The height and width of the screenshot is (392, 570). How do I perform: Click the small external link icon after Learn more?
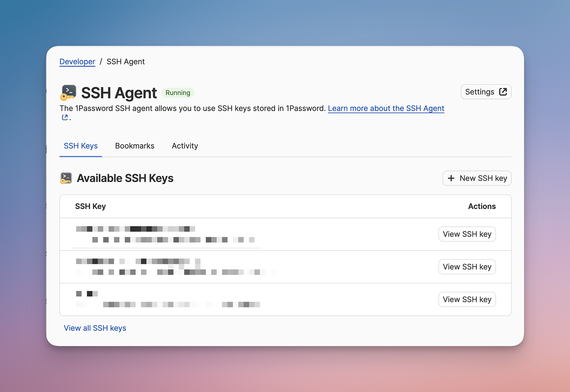click(x=65, y=117)
